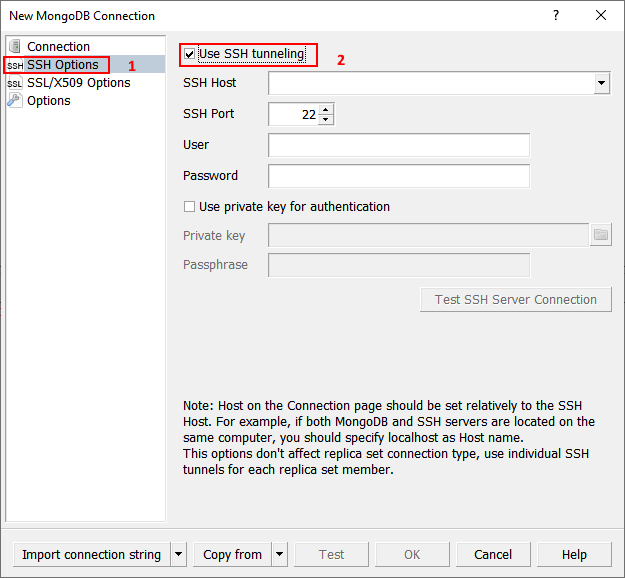Click the question mark help icon in title bar
The width and height of the screenshot is (625, 578).
tap(556, 15)
